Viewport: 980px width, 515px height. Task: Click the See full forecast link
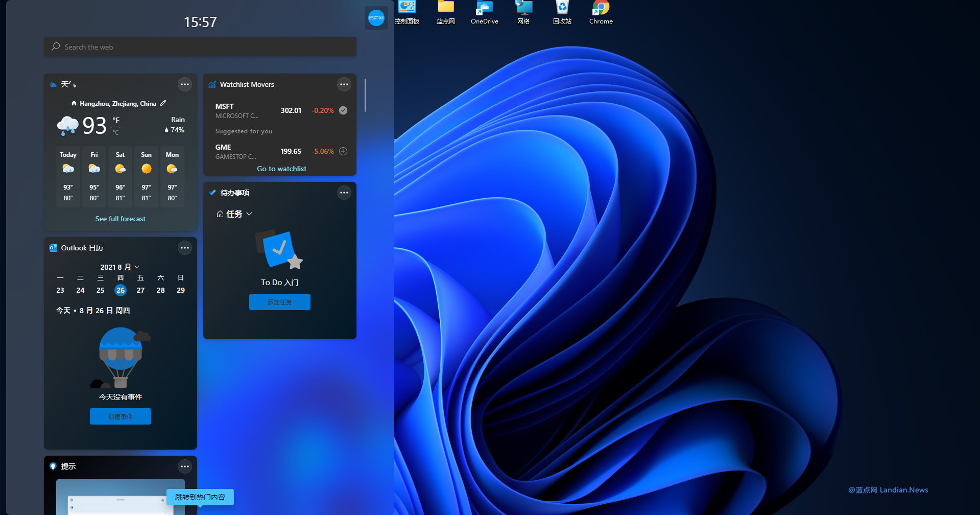tap(120, 219)
